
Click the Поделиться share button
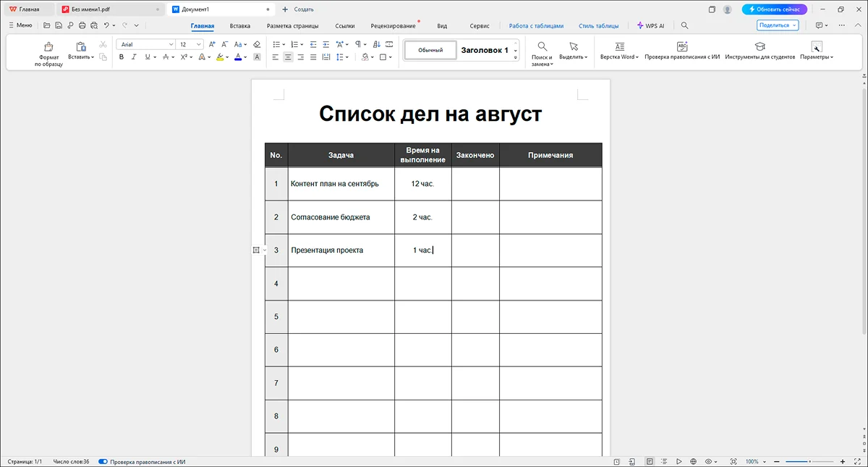coord(778,25)
